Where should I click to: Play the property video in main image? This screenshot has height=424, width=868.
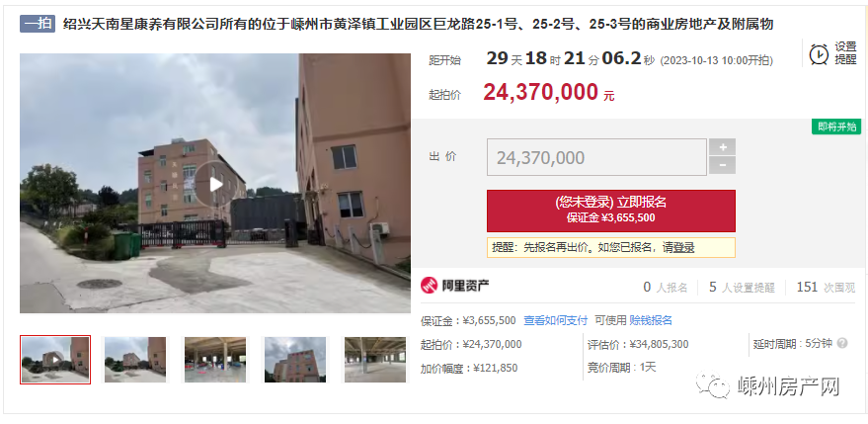[216, 185]
